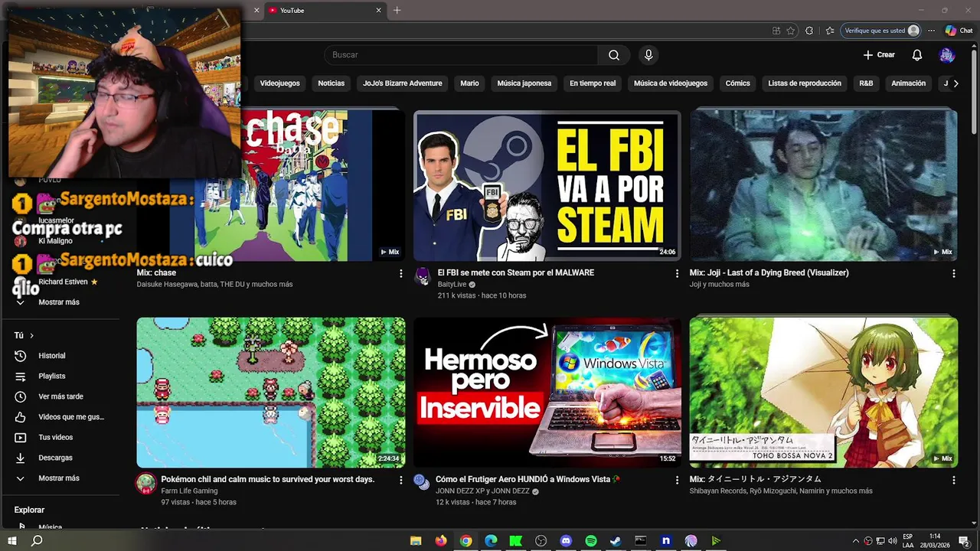The image size is (980, 551).
Task: Select the JoJo's Bizarre Adventure chip
Action: (403, 83)
